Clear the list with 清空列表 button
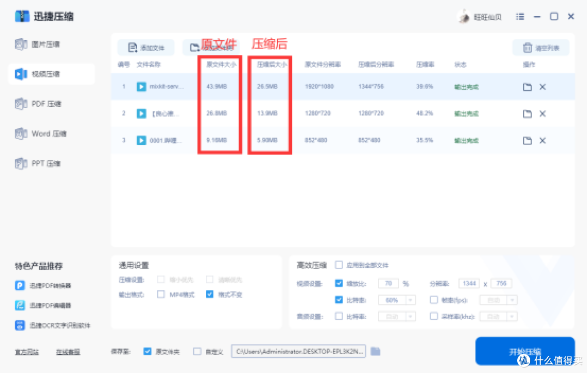 [x=541, y=47]
